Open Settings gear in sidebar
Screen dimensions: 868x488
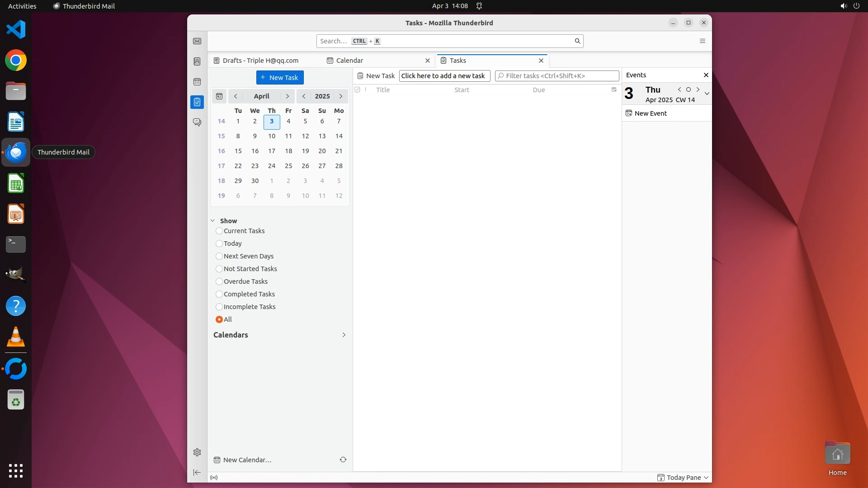(197, 452)
